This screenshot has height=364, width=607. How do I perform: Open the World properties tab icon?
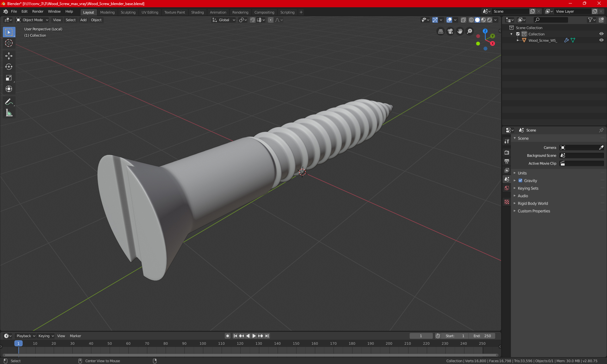[507, 188]
